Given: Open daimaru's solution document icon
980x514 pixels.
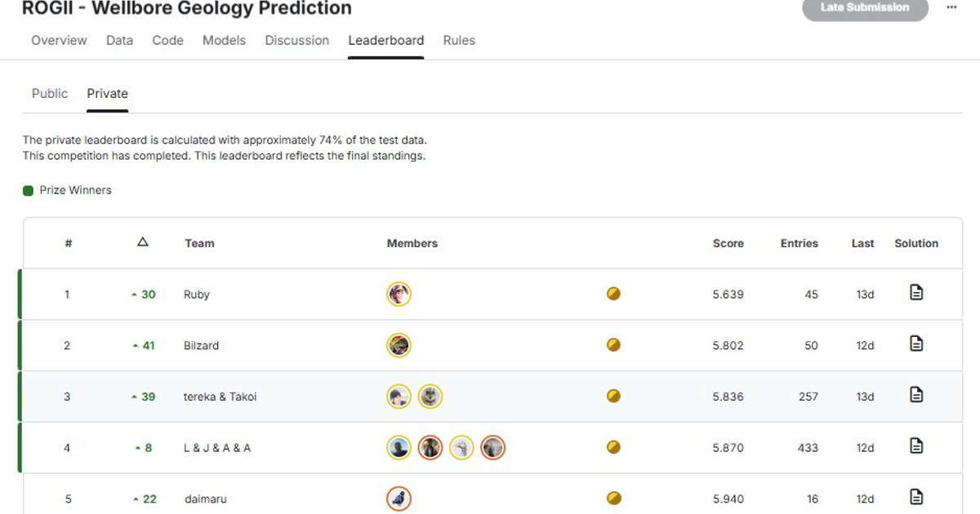Looking at the screenshot, I should coord(916,497).
